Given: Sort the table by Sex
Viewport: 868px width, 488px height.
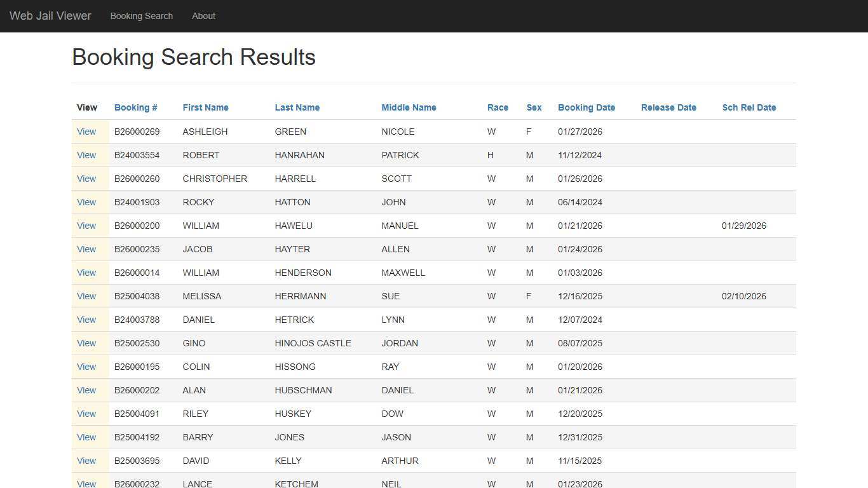Looking at the screenshot, I should point(534,107).
